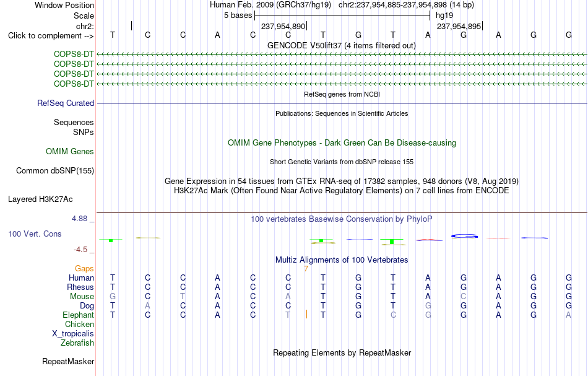Click 'Short Genetic Variants from dbSNP release 155'
Viewport: 588px width, 376px height.
tap(342, 162)
